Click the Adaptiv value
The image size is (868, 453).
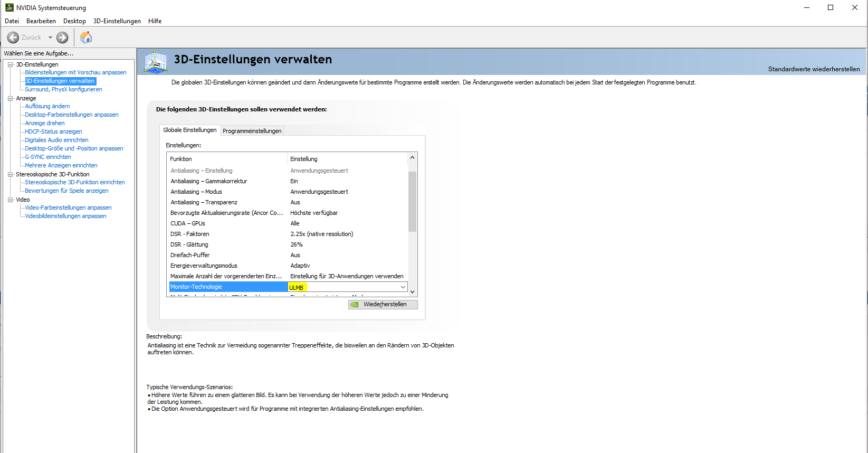[x=300, y=266]
